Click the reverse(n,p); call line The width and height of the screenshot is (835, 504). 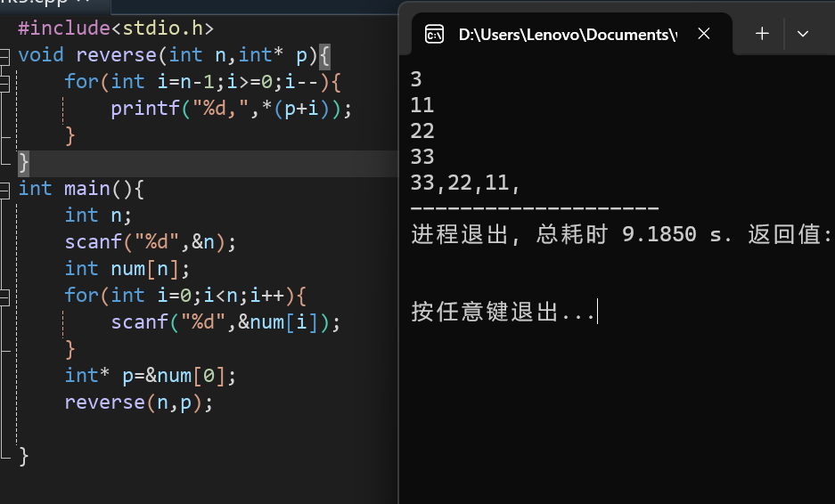138,402
